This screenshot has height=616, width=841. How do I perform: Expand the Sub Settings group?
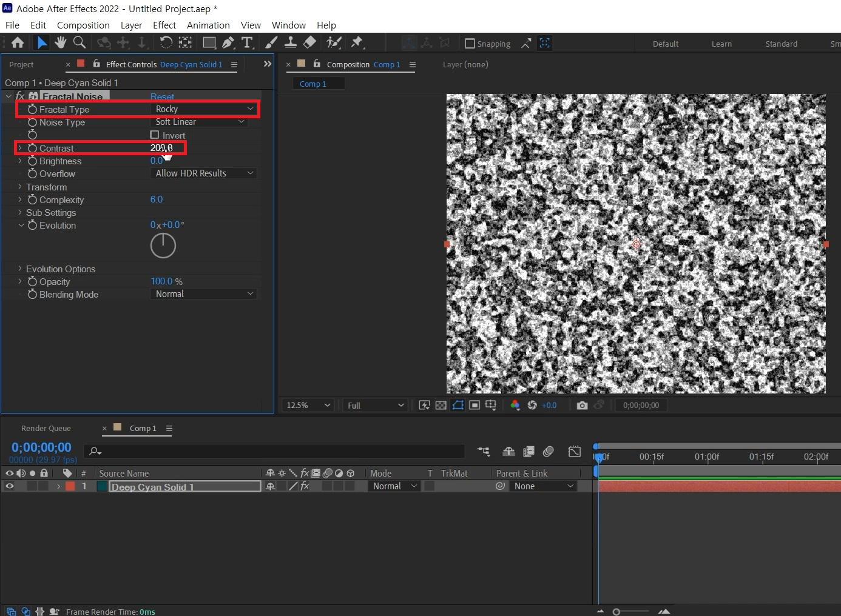pos(20,212)
